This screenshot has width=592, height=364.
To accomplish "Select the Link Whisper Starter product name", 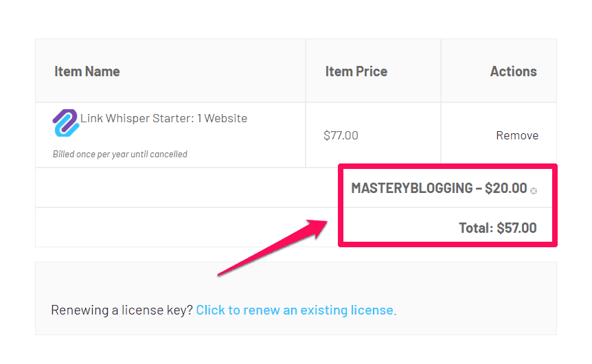I will click(163, 118).
